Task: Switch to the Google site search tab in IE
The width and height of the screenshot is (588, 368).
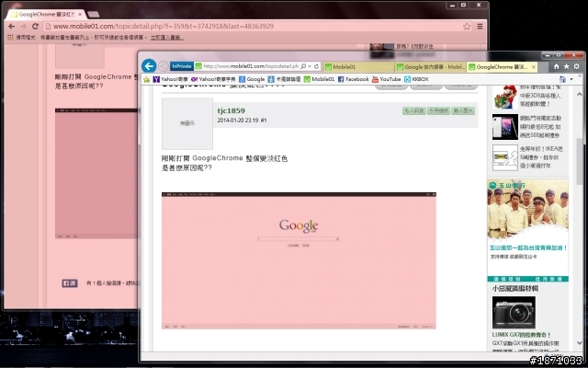Action: click(x=430, y=67)
